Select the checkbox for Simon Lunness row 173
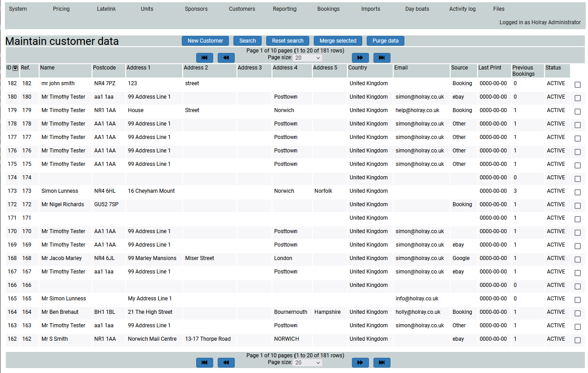The height and width of the screenshot is (373, 588). pyautogui.click(x=578, y=192)
